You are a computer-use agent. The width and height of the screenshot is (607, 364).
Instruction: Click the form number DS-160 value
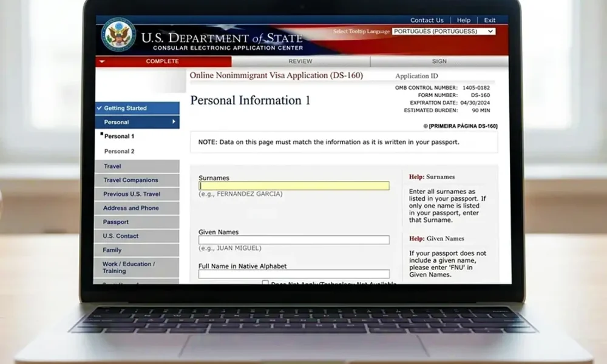pos(480,95)
